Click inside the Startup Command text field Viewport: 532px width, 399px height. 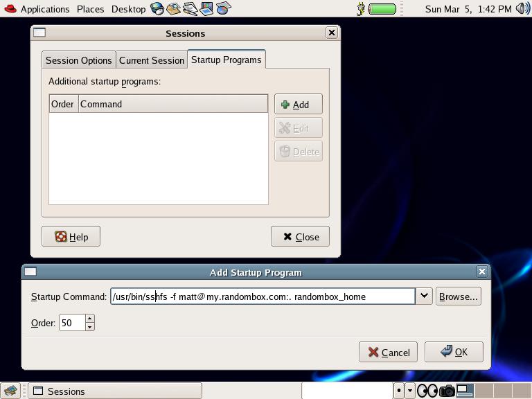click(263, 296)
